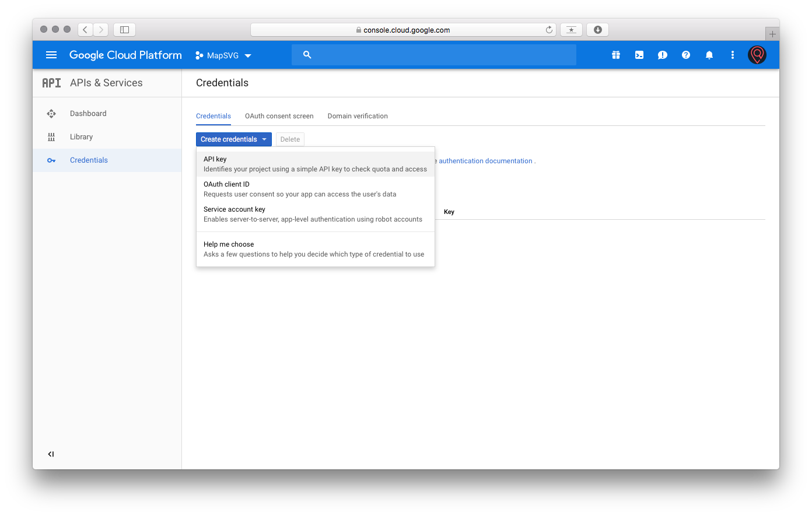Image resolution: width=812 pixels, height=516 pixels.
Task: Open the send feedback alert icon
Action: [663, 55]
